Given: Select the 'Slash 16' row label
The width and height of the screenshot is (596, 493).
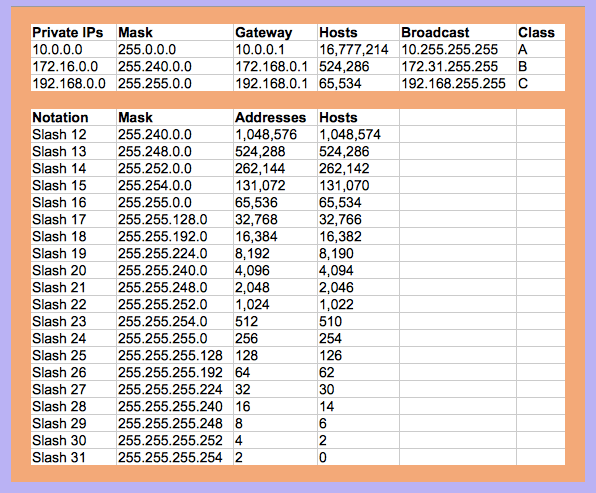Looking at the screenshot, I should coord(73,202).
